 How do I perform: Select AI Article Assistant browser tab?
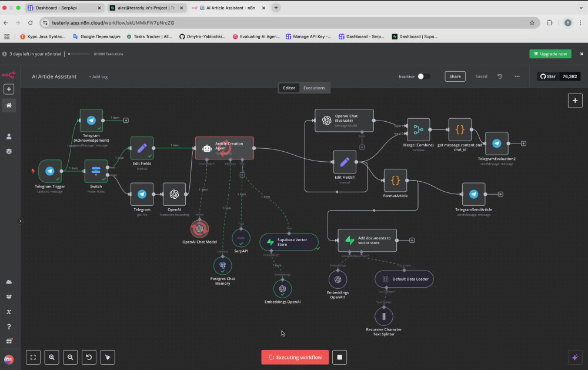click(x=228, y=8)
